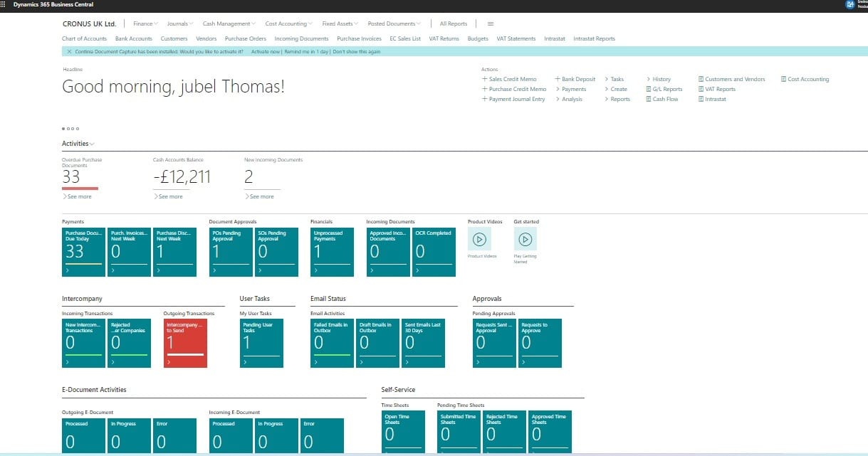Open VAT Reports icon
This screenshot has height=456, width=868.
(x=701, y=89)
